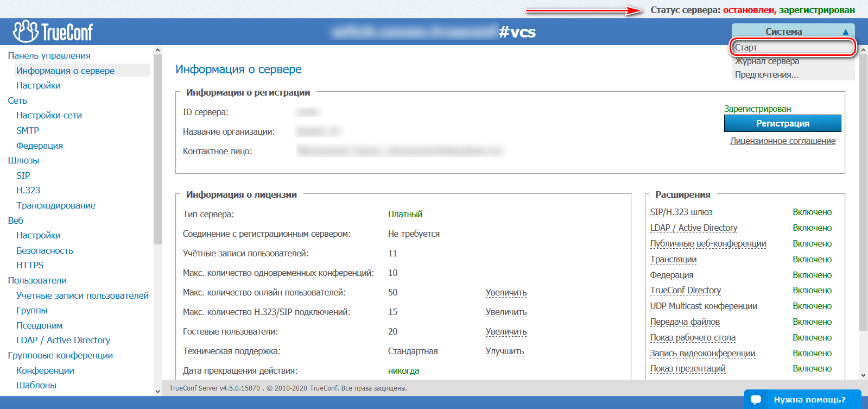Viewport: 868px width, 409px height.
Task: Open the Веб section in the sidebar
Action: pyautogui.click(x=15, y=221)
